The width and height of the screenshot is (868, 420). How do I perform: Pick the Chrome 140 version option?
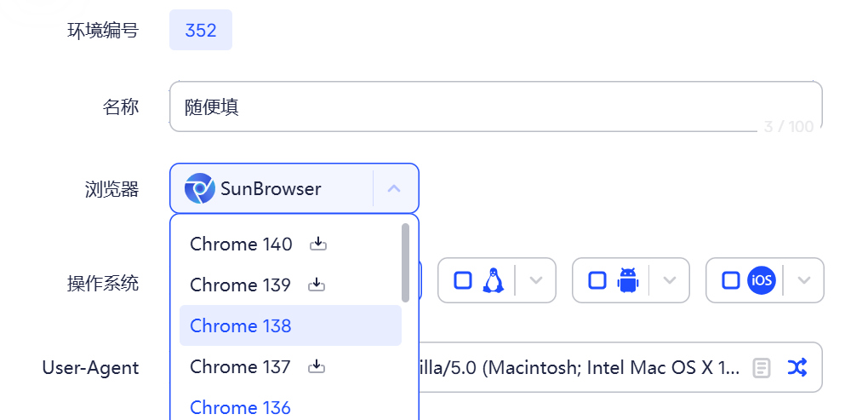[x=241, y=245]
